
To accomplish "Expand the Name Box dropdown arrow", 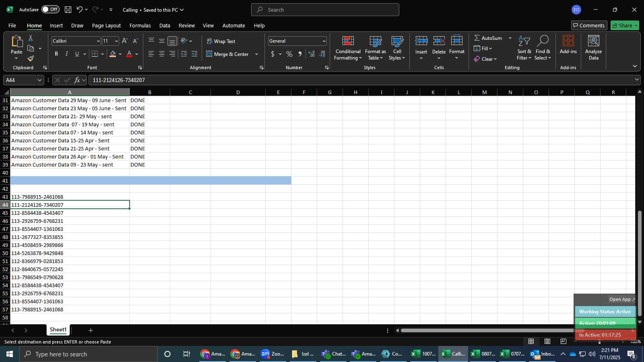I will click(39, 80).
